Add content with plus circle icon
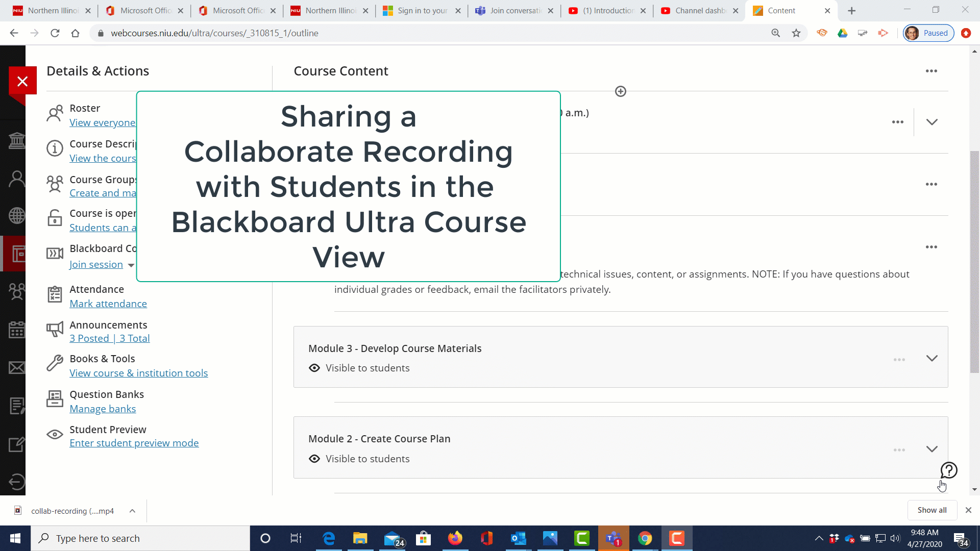Viewport: 980px width, 551px height. 621,91
